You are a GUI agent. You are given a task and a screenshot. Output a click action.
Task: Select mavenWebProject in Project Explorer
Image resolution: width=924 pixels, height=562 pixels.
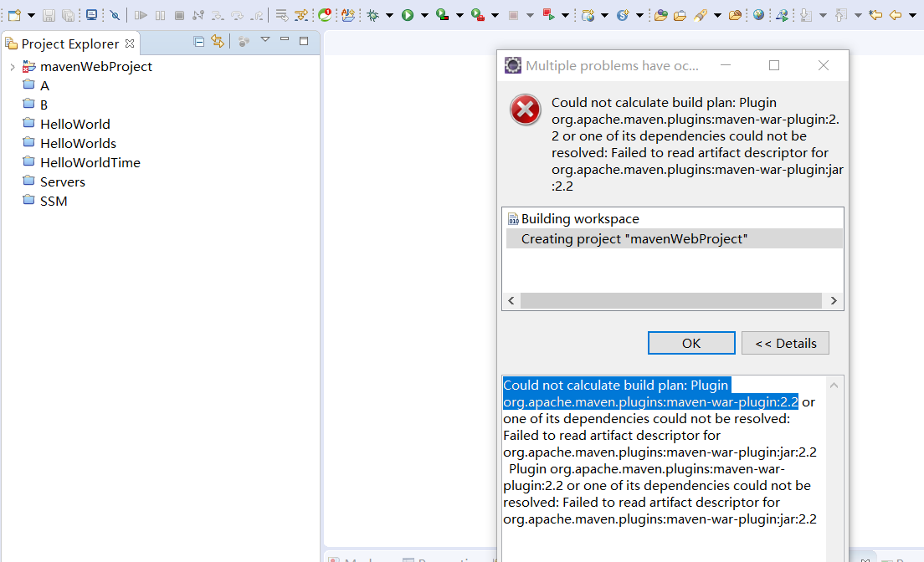(x=96, y=67)
